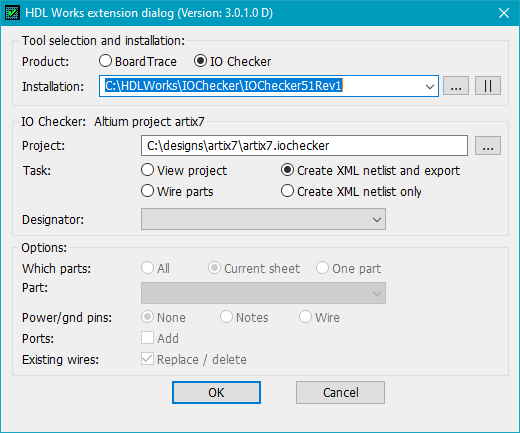This screenshot has height=433, width=520.
Task: Dismiss the dialog with Cancel
Action: click(340, 393)
